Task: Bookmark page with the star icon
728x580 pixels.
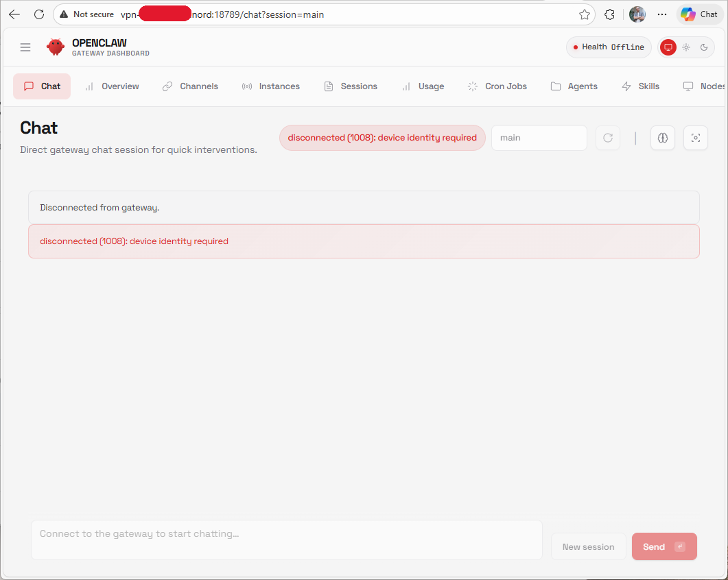Action: [585, 14]
